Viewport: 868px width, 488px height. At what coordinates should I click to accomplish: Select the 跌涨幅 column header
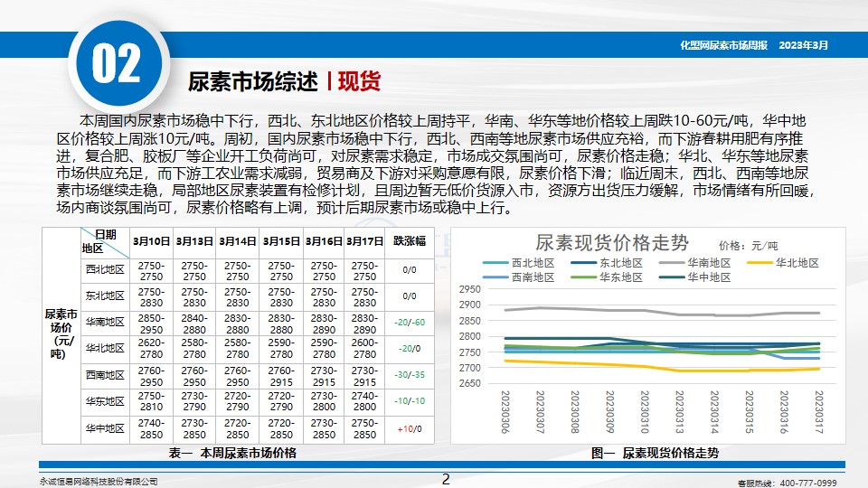[410, 241]
